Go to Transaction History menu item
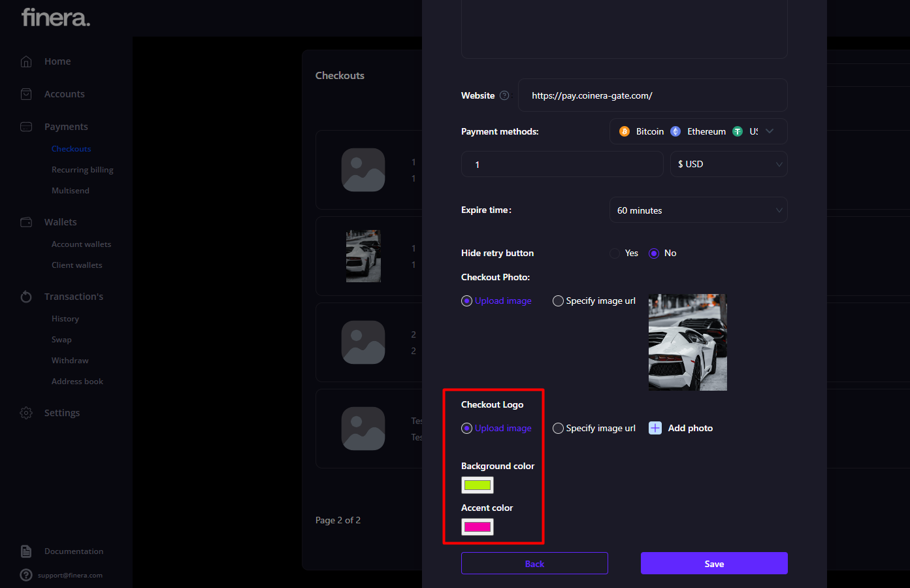910x588 pixels. click(x=65, y=319)
